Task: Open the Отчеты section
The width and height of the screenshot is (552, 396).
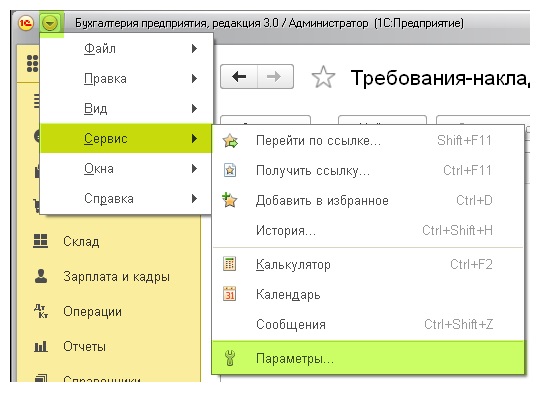Action: [84, 347]
